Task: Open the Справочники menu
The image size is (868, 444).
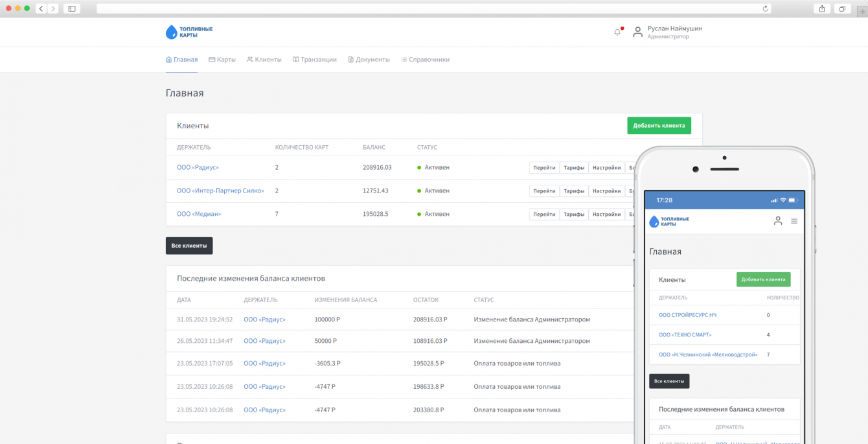Action: point(425,60)
